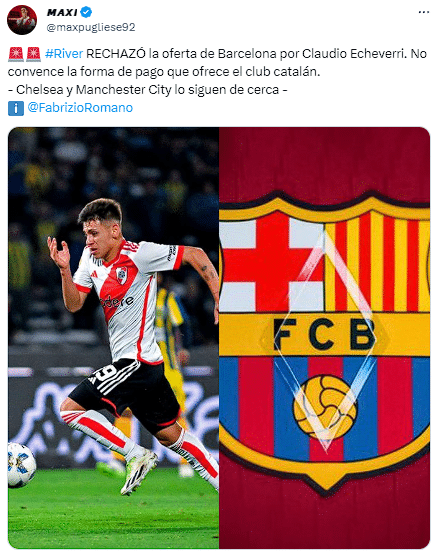Open the River Plate player photo
439x553 pixels.
click(113, 338)
